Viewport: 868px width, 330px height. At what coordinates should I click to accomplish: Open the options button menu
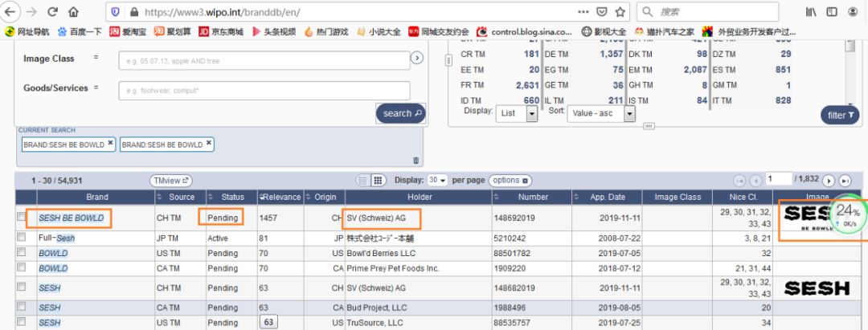(x=510, y=180)
